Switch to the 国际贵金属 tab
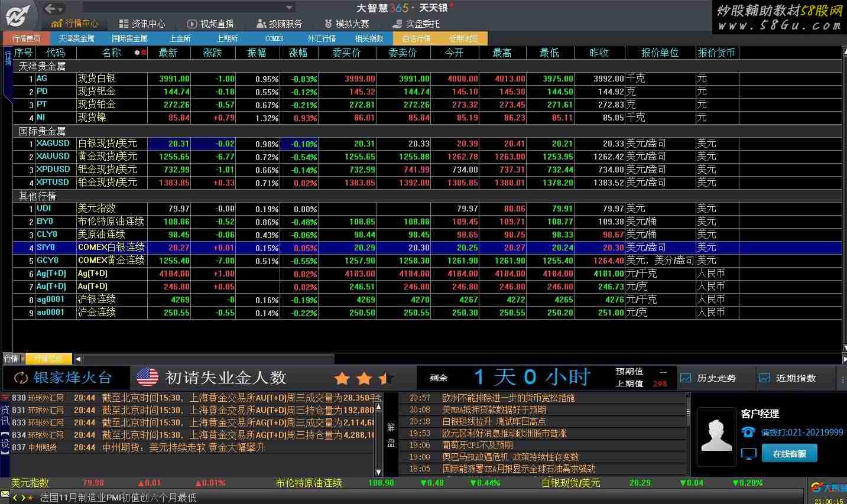The width and height of the screenshot is (847, 504). coord(129,38)
